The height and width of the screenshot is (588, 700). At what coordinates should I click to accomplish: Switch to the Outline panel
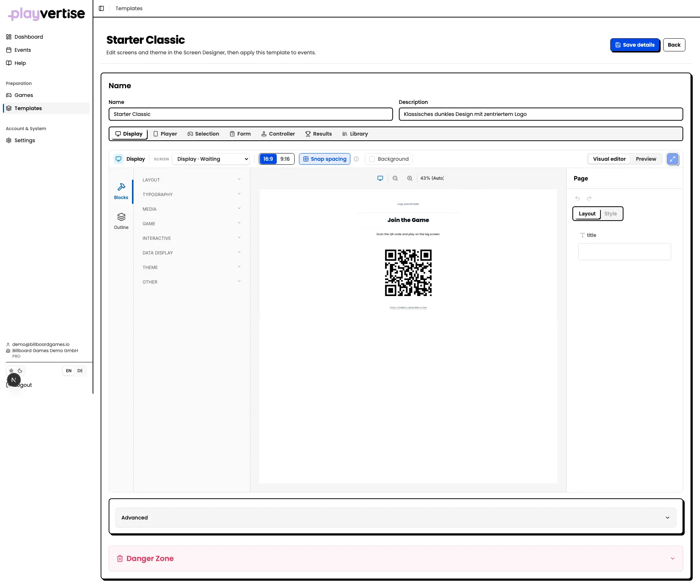[x=121, y=221]
